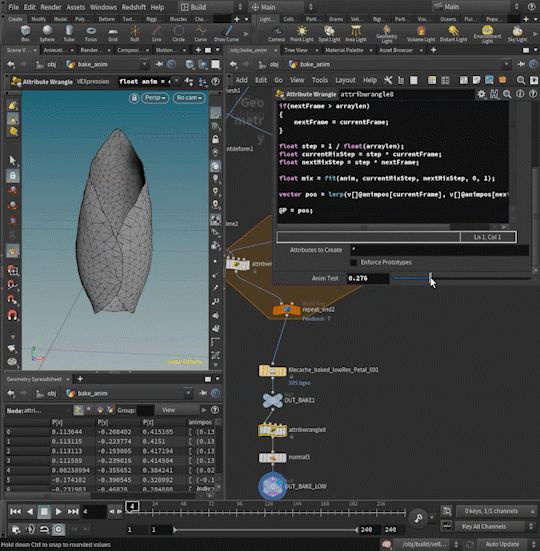Create a Sphere from the shelf
The width and height of the screenshot is (540, 551).
[47, 33]
